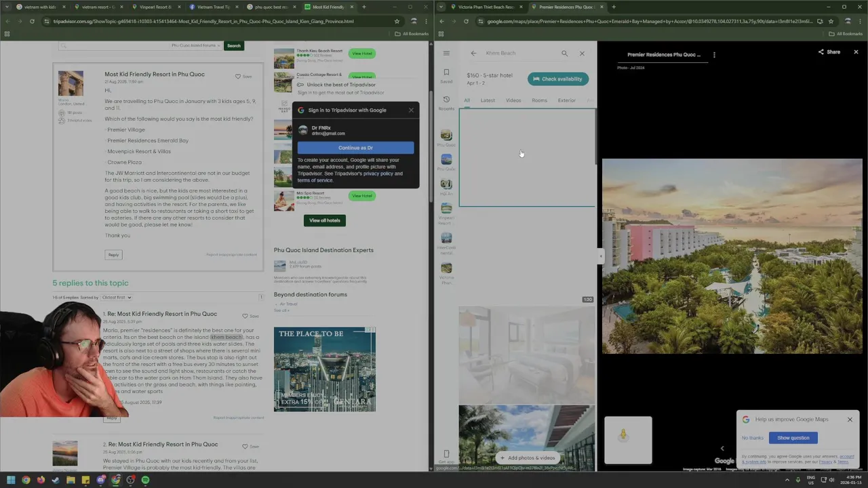
Task: Open tab search dropdown in left window
Action: [x=7, y=7]
